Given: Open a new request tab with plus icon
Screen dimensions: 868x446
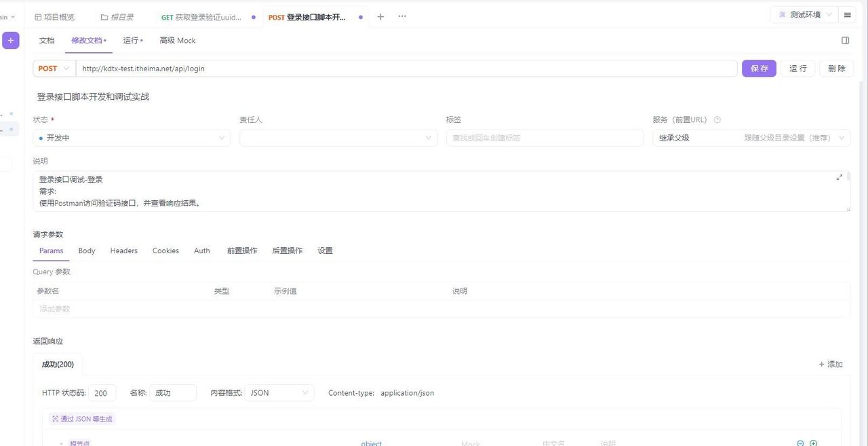Looking at the screenshot, I should [x=380, y=16].
